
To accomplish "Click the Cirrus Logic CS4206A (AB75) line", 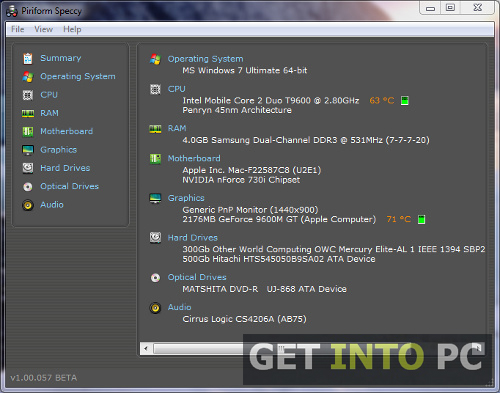I will click(244, 319).
